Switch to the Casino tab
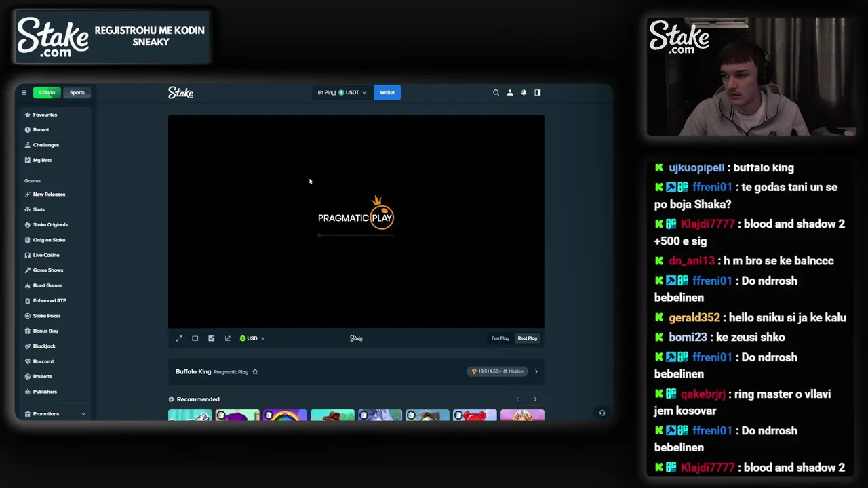The height and width of the screenshot is (488, 868). [x=47, y=93]
